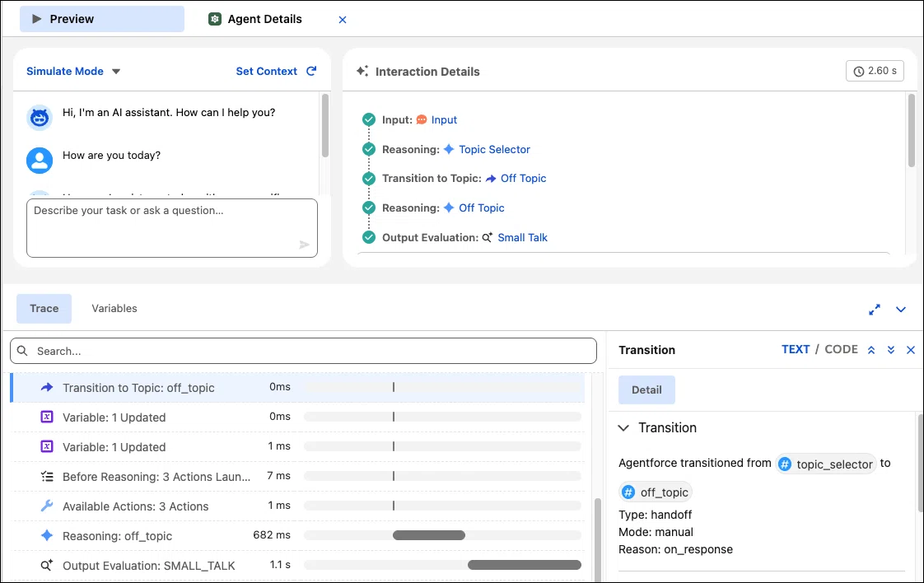Click the Agent Details tab close icon
924x583 pixels.
click(x=343, y=20)
